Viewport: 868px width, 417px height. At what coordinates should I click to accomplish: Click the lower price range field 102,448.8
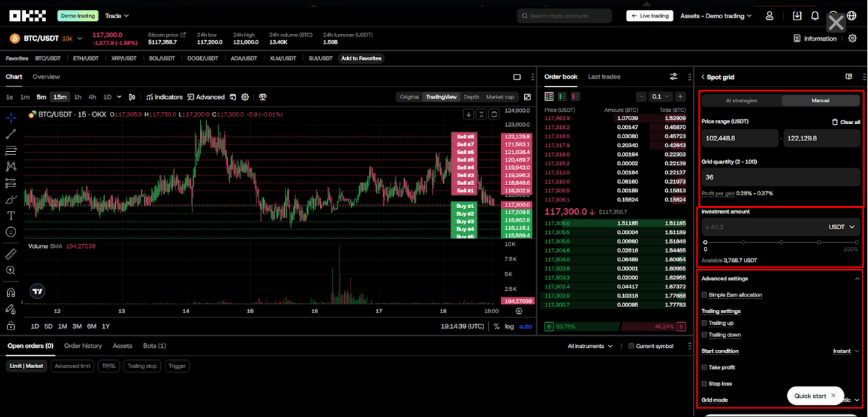740,138
